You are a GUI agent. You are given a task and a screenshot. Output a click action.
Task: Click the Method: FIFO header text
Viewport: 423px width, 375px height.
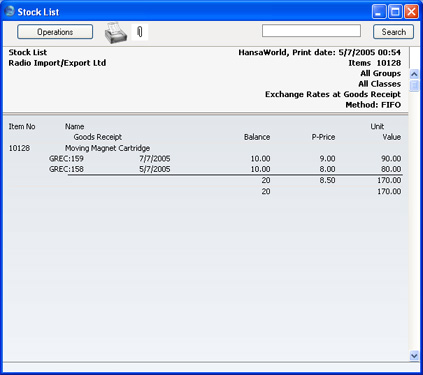[x=373, y=105]
